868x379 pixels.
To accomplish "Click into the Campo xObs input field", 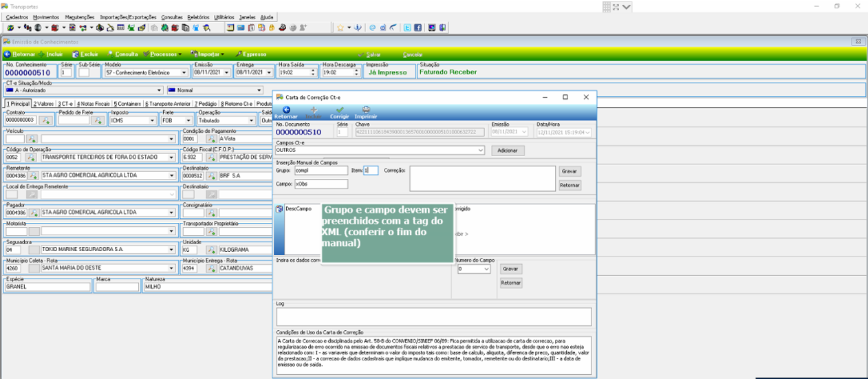I will 321,184.
